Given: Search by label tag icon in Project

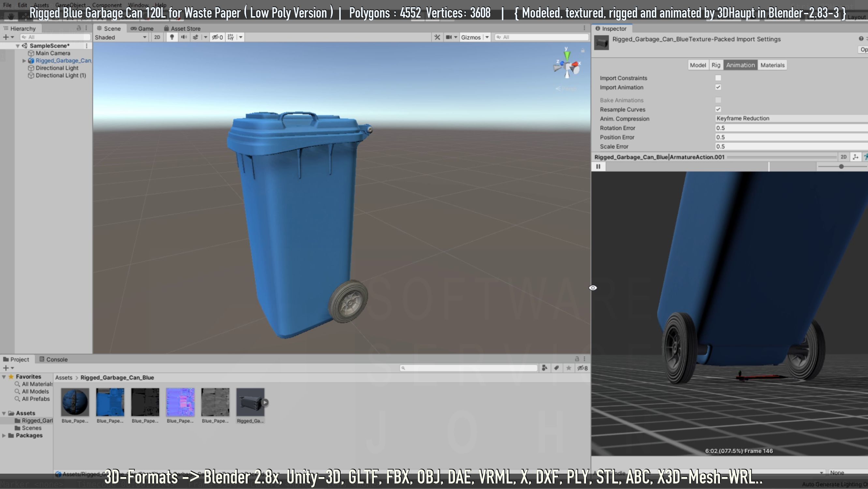Looking at the screenshot, I should pos(556,368).
